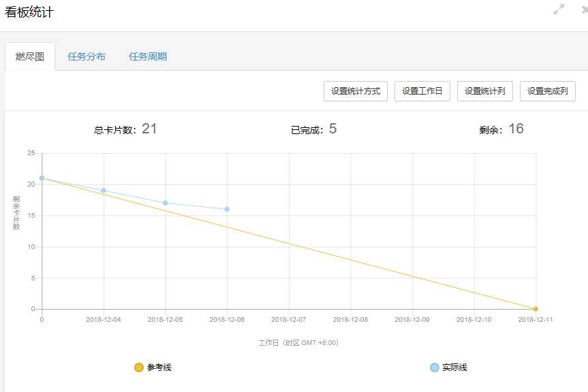Click the starting data point at day 0

coord(42,178)
